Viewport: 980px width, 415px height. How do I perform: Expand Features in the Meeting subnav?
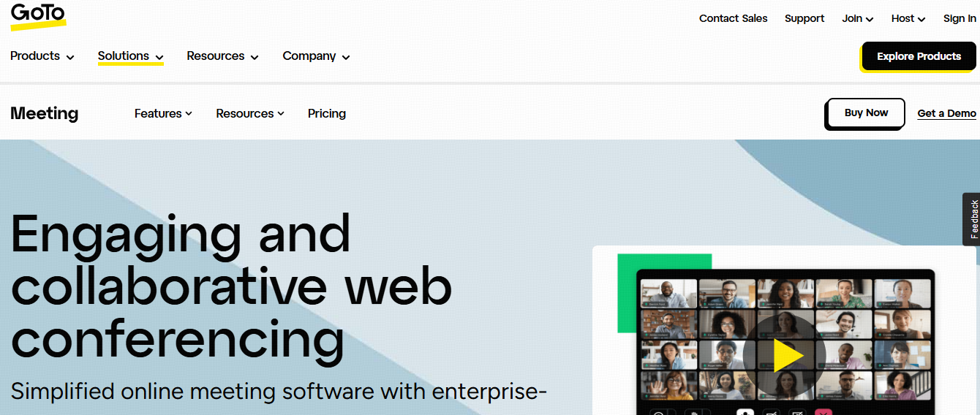(163, 113)
